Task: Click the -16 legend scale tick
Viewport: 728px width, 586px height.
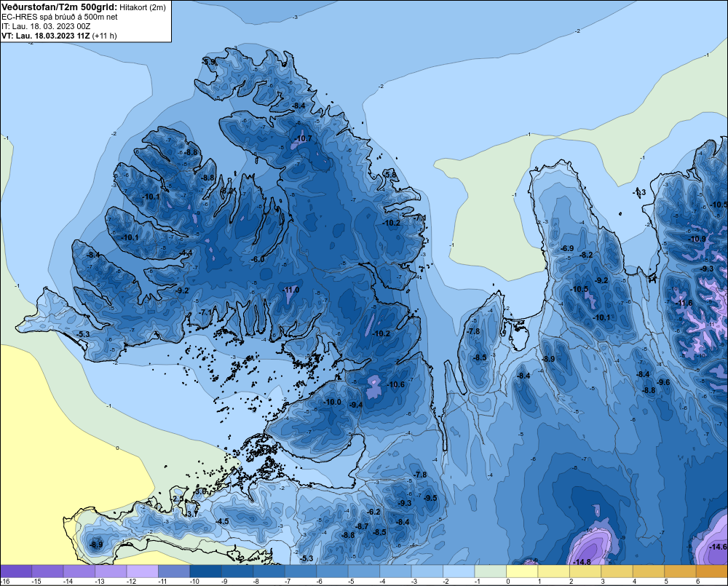Action: tap(5, 582)
